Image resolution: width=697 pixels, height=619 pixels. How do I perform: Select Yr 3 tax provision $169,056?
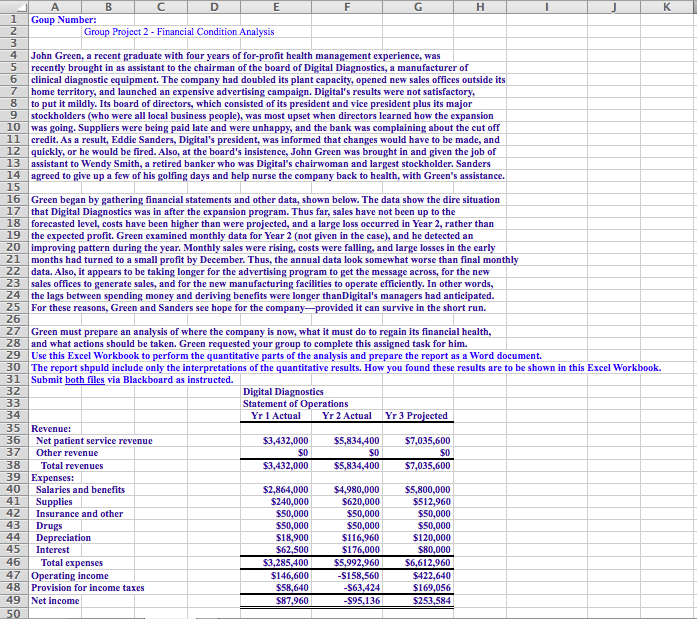pos(432,588)
